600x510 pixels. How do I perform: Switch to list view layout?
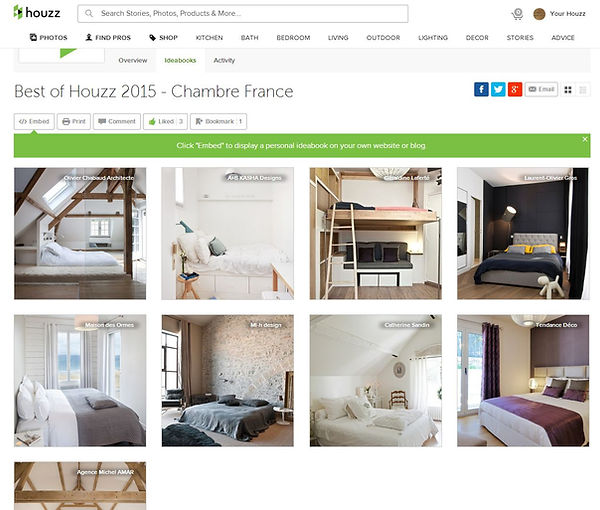pos(583,90)
